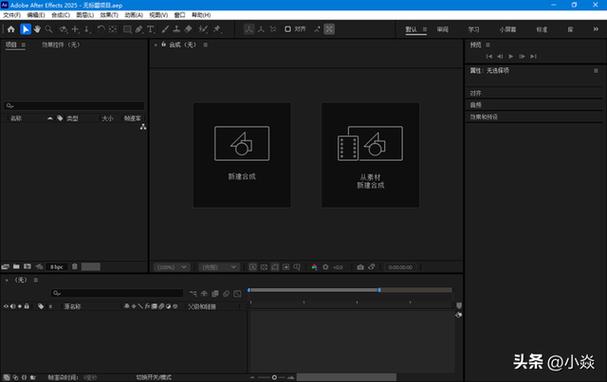Image resolution: width=607 pixels, height=382 pixels.
Task: Open the 文件(F) menu
Action: click(x=12, y=15)
